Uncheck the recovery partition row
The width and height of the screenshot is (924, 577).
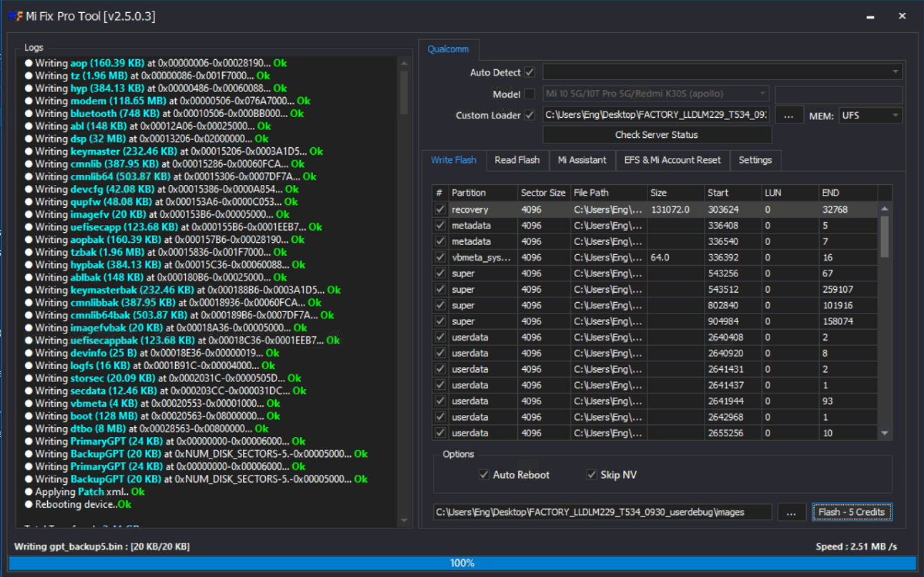click(x=440, y=210)
